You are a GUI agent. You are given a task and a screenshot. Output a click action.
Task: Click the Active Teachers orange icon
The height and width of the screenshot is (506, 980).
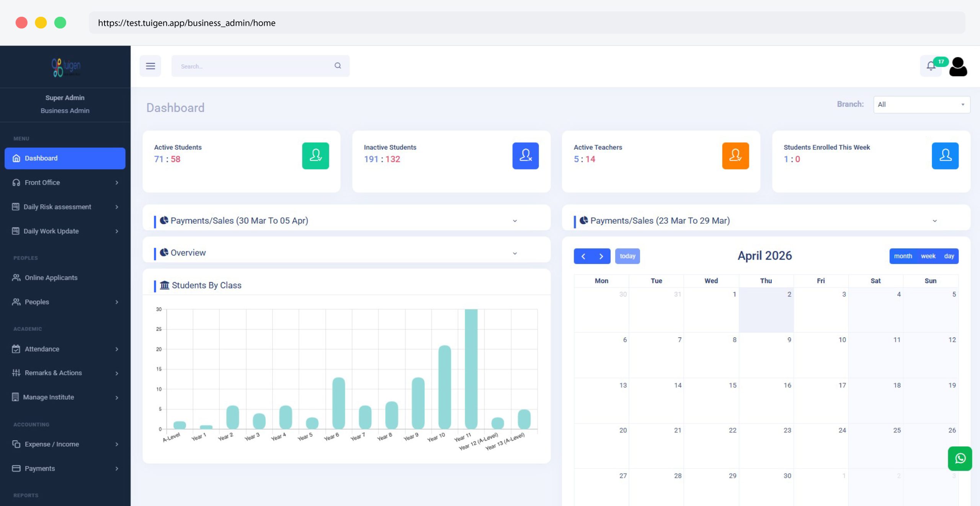(735, 156)
